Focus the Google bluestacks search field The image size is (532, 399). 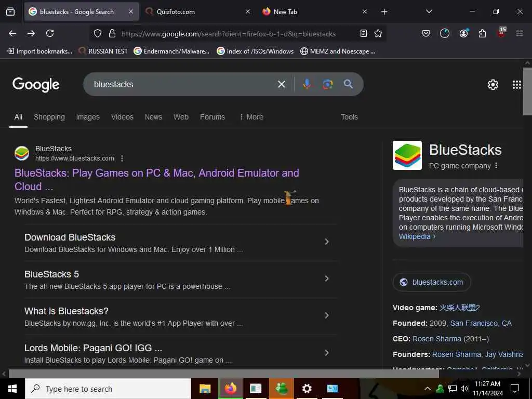pyautogui.click(x=183, y=84)
